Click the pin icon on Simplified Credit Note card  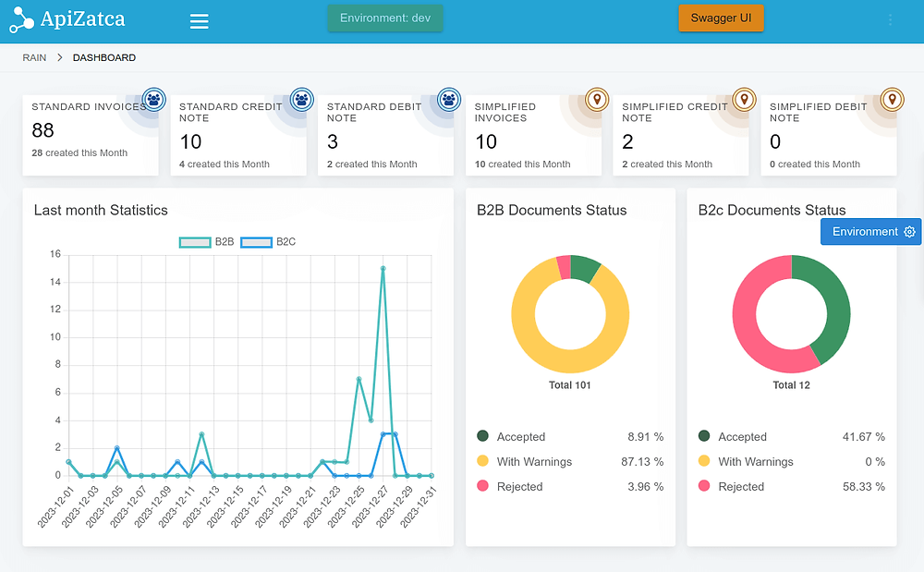click(744, 101)
